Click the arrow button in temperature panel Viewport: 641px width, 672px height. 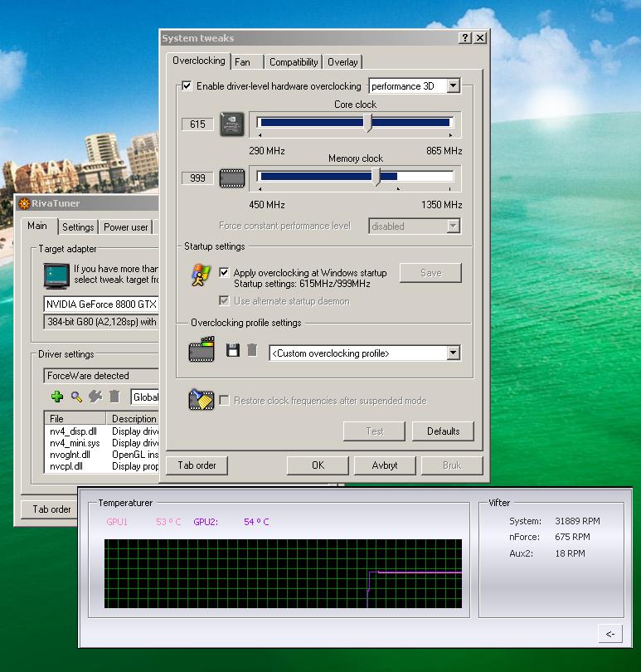pyautogui.click(x=610, y=634)
